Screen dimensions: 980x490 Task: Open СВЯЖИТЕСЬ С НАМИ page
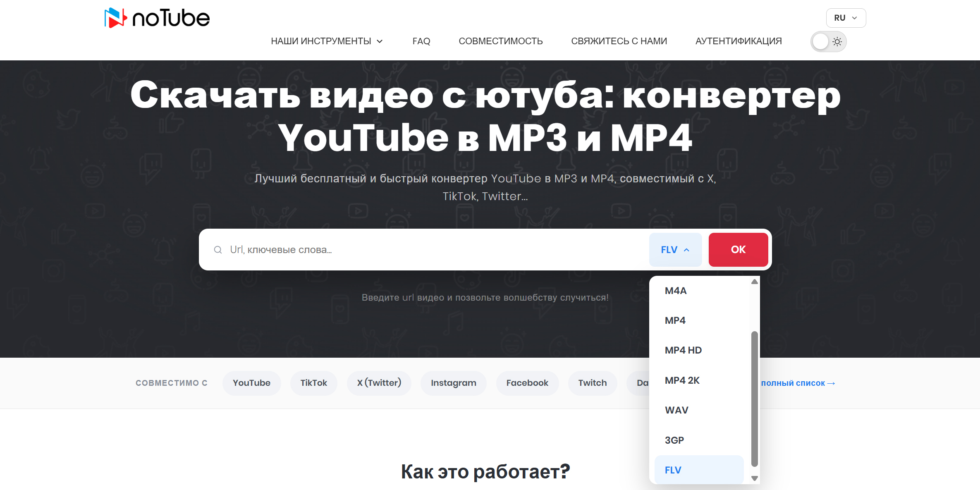click(x=619, y=41)
